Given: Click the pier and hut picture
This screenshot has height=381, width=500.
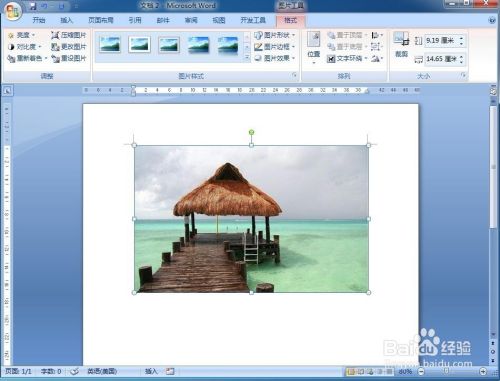Looking at the screenshot, I should 251,219.
